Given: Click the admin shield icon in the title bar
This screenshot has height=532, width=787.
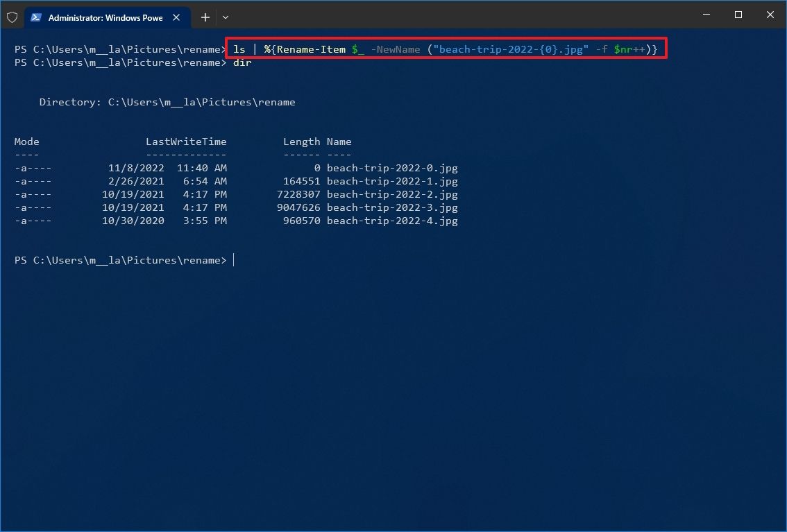Looking at the screenshot, I should tap(12, 17).
